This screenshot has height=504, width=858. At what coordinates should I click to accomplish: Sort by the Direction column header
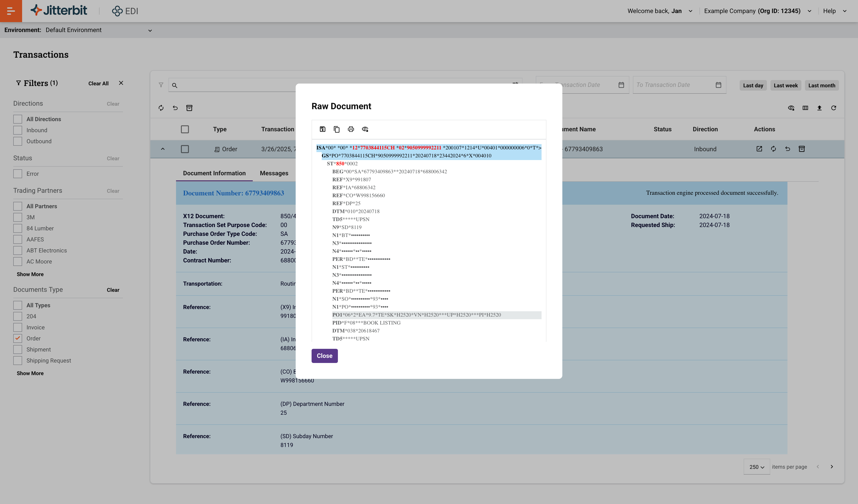(x=705, y=129)
